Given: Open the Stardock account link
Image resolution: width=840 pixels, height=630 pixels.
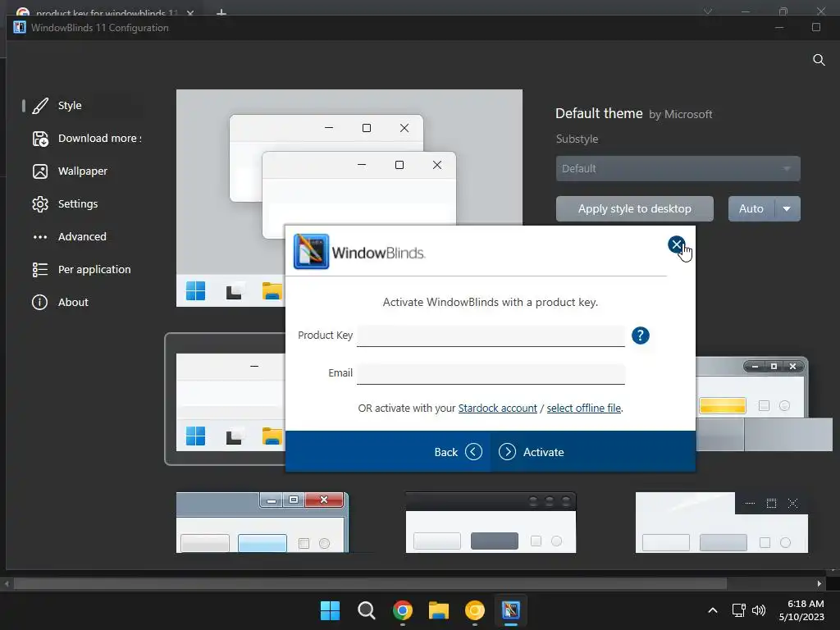Looking at the screenshot, I should coord(497,409).
